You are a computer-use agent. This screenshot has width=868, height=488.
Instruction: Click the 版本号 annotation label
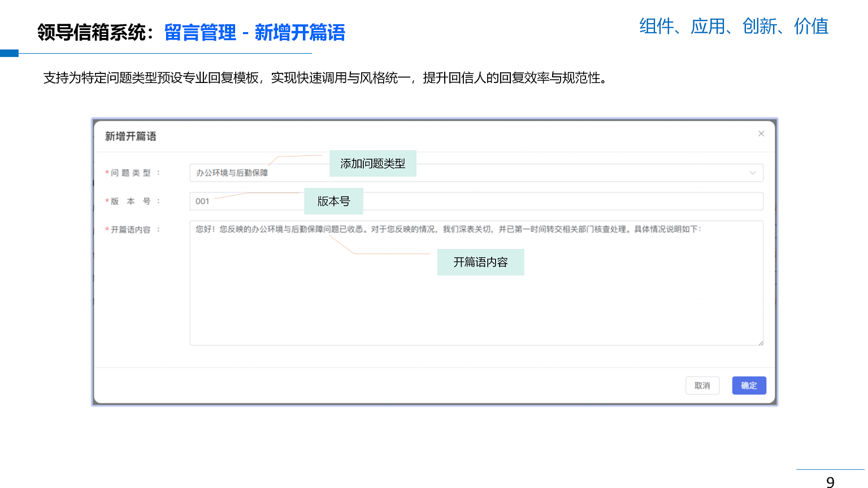(x=333, y=201)
